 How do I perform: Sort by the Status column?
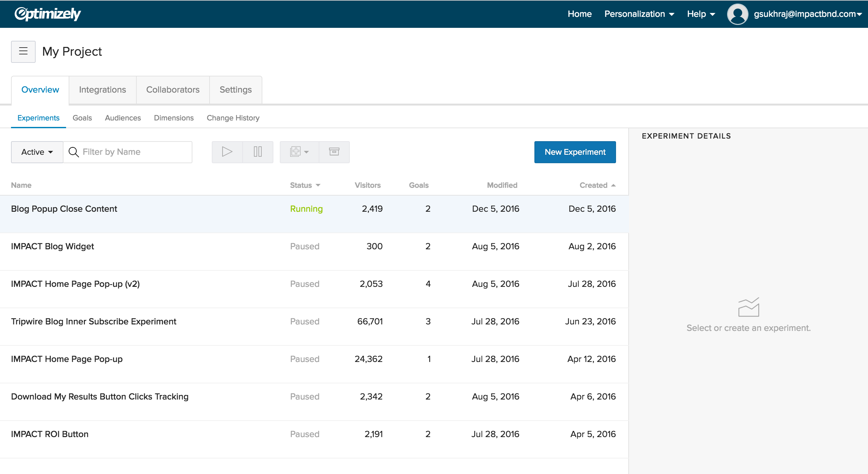(305, 185)
